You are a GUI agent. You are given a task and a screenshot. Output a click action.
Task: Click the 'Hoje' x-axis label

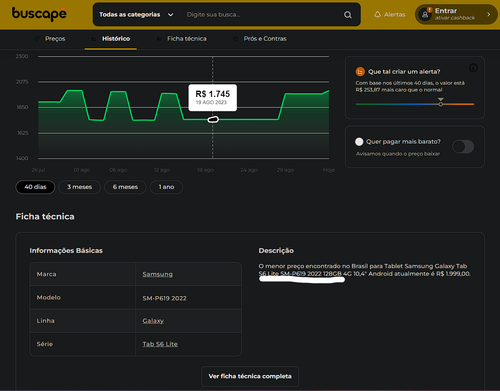(329, 170)
